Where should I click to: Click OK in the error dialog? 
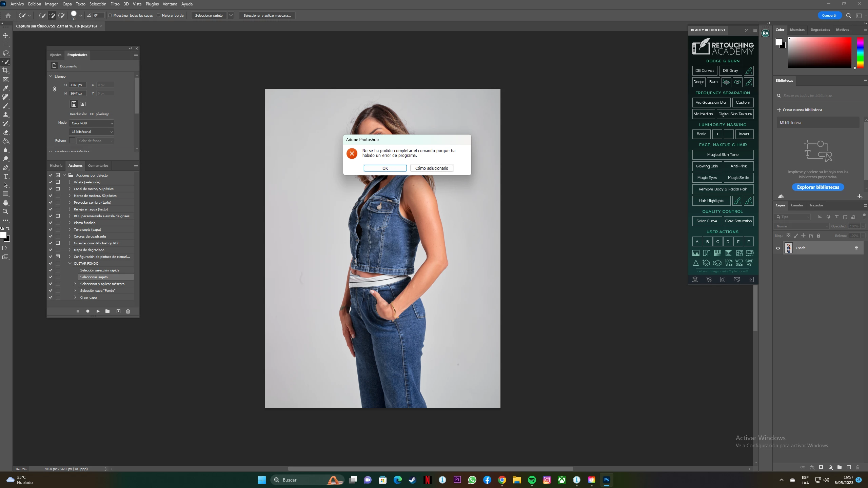pos(385,168)
